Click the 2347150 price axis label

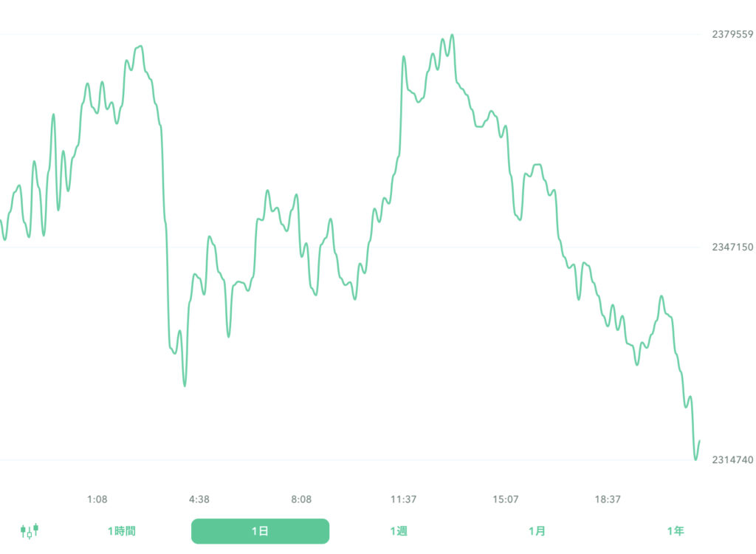[732, 247]
